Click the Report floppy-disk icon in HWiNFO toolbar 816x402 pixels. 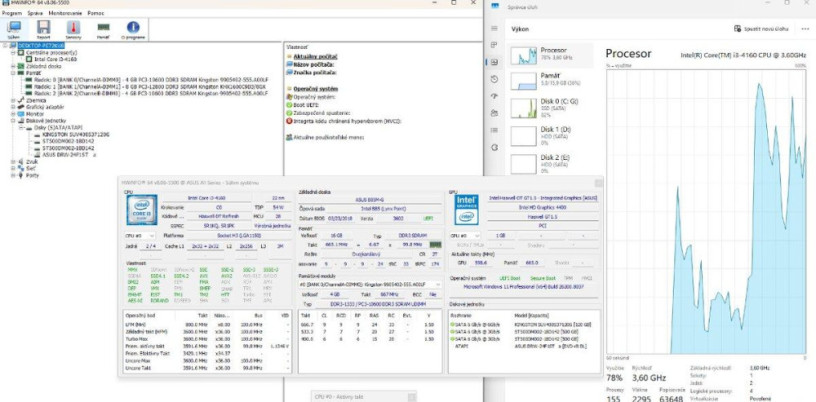44,30
